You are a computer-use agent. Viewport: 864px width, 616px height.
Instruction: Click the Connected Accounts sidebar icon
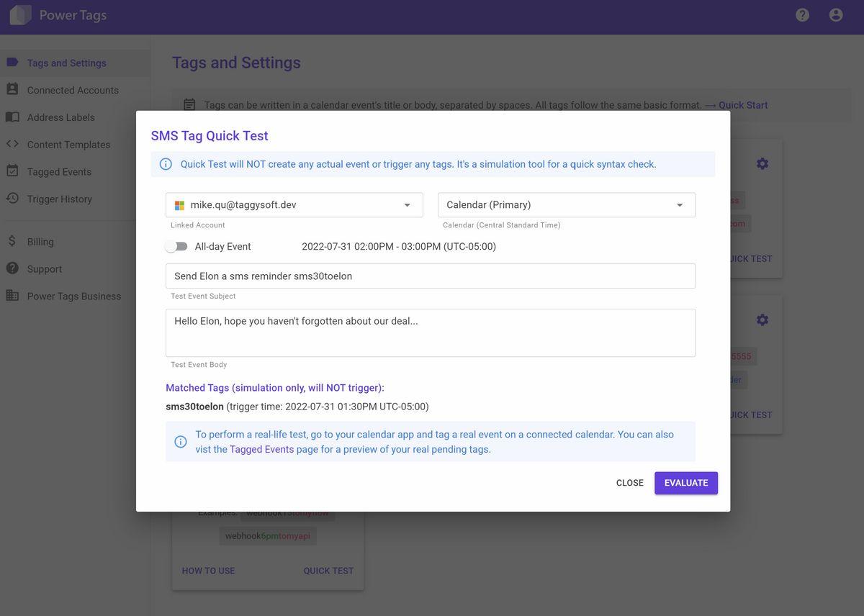point(12,89)
